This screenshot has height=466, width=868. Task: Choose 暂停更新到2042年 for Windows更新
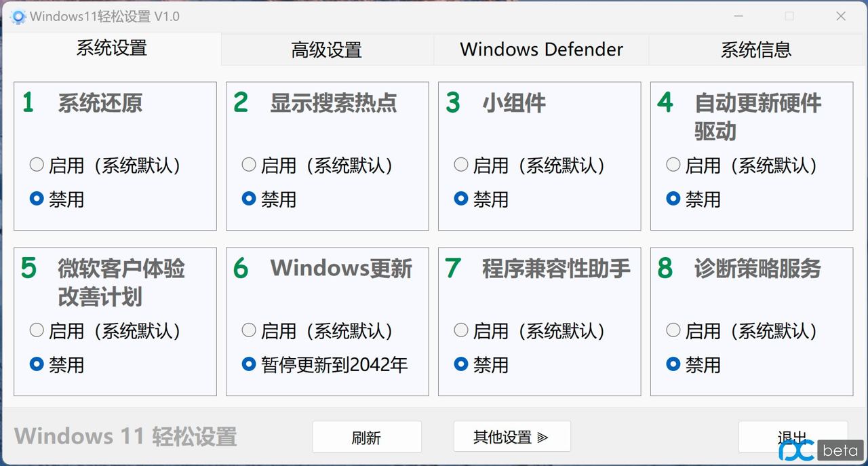250,364
